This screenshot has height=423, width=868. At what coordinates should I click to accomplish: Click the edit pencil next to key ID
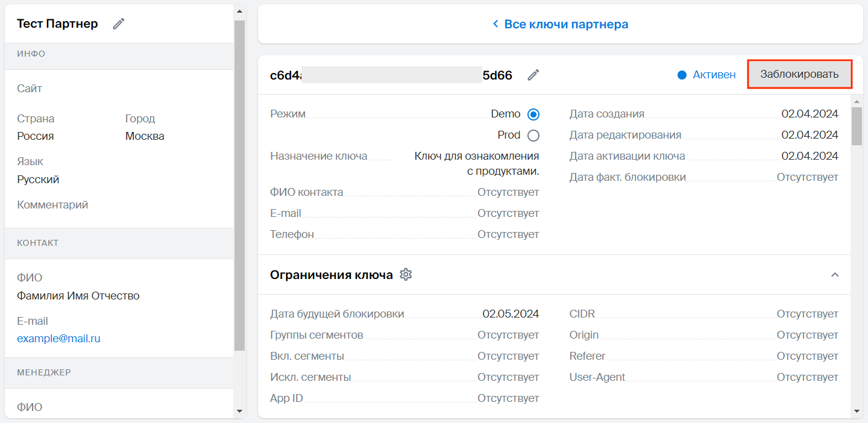click(x=533, y=75)
